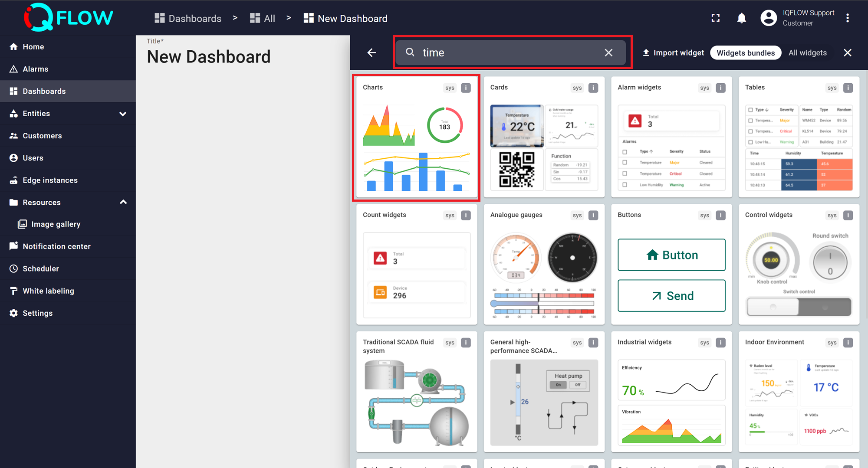This screenshot has width=868, height=468.
Task: Click info icon on Control widgets bundle
Action: point(848,215)
